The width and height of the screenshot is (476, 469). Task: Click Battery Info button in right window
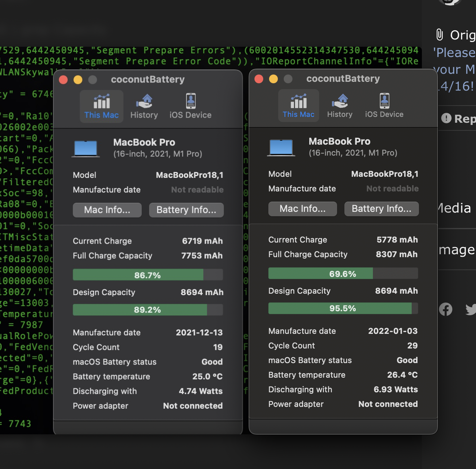tap(382, 209)
